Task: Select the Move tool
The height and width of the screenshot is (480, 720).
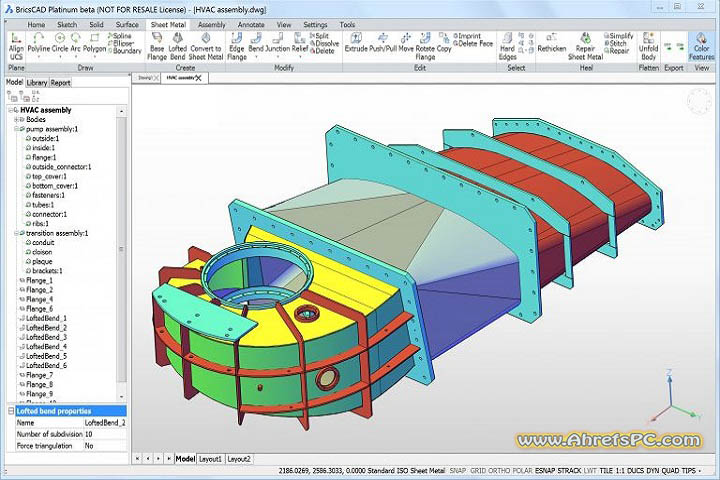Action: pos(406,43)
